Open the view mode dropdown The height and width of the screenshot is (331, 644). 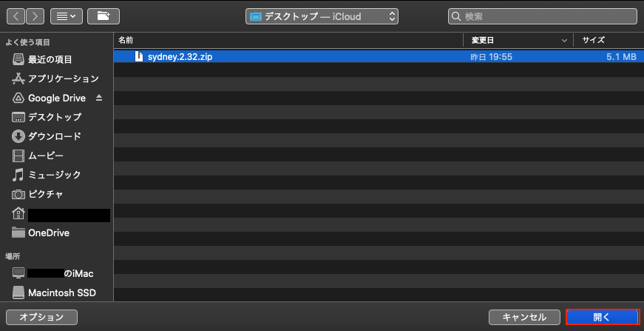[67, 16]
